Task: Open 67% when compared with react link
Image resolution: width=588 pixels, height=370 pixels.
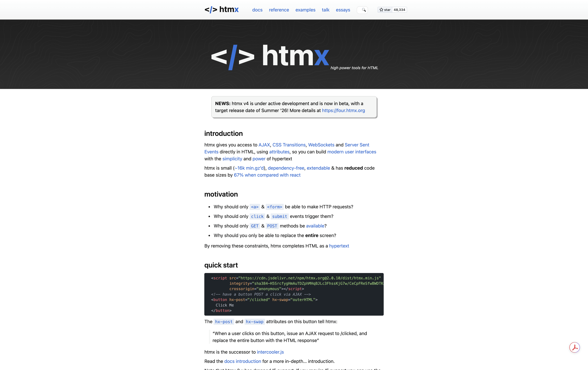Action: tap(267, 175)
